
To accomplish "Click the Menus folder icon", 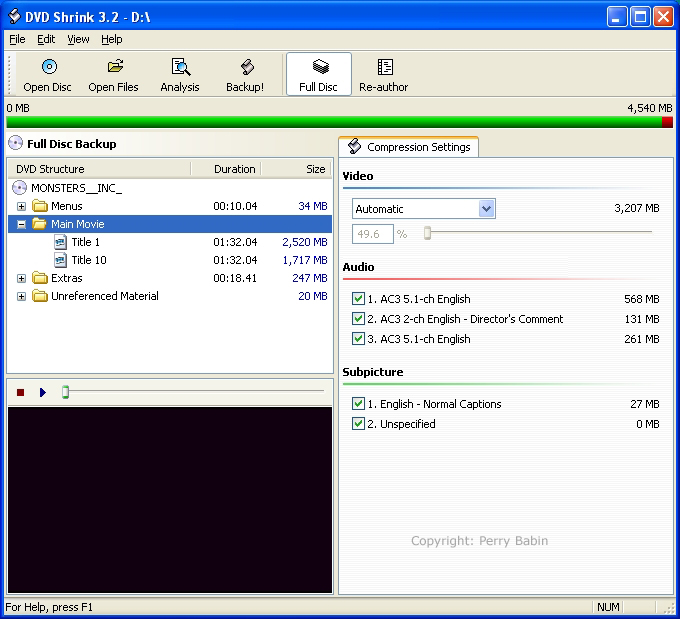I will [x=40, y=206].
